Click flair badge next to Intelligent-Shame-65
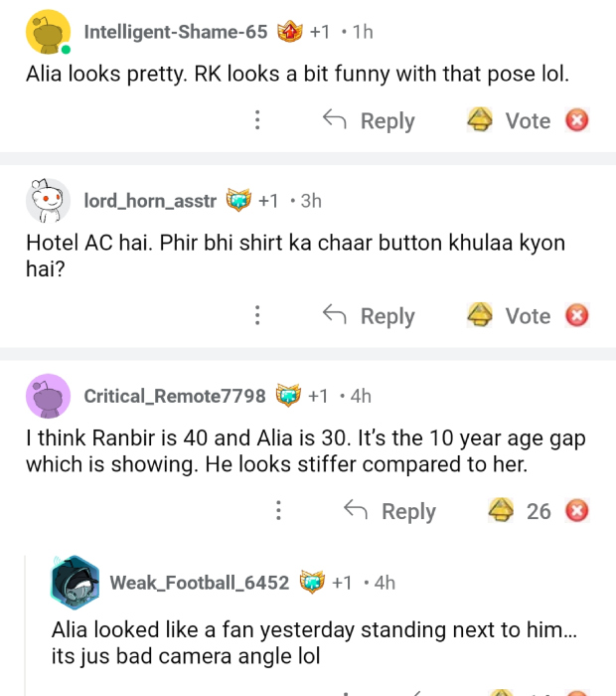 coord(289,32)
